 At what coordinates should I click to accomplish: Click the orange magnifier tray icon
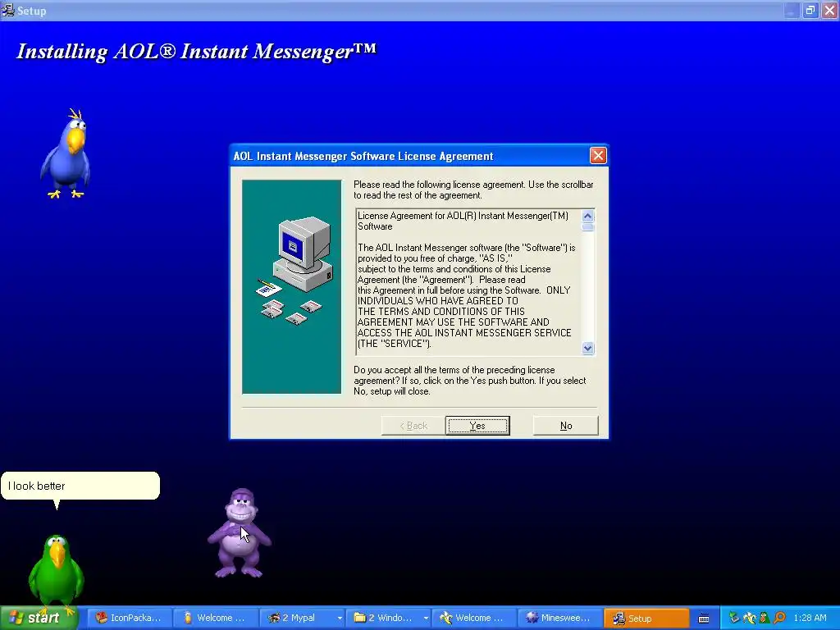[x=779, y=618]
